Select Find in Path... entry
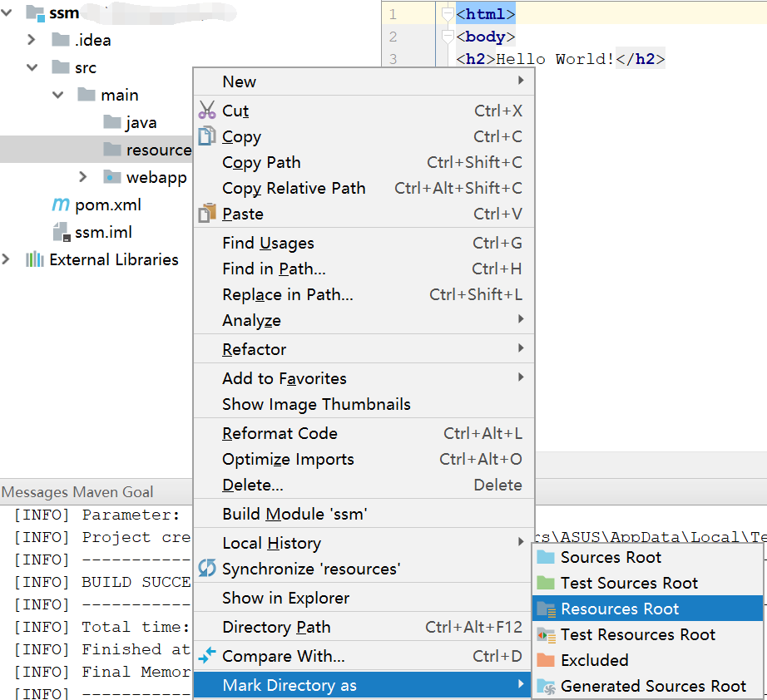The image size is (767, 700). [364, 269]
